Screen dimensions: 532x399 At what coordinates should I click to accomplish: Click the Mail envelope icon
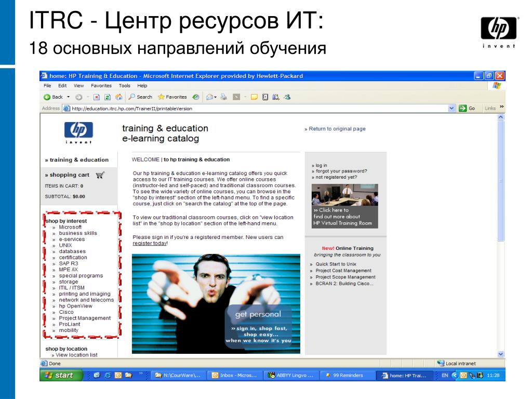[210, 97]
